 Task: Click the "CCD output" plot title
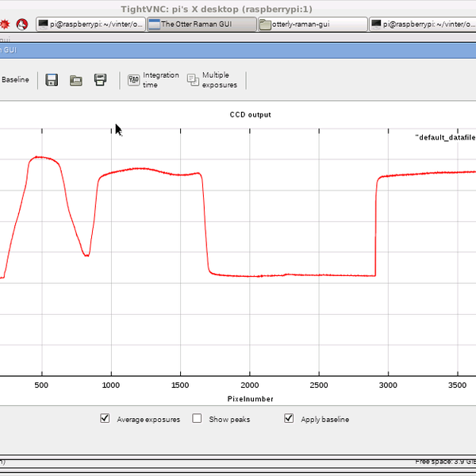(250, 115)
